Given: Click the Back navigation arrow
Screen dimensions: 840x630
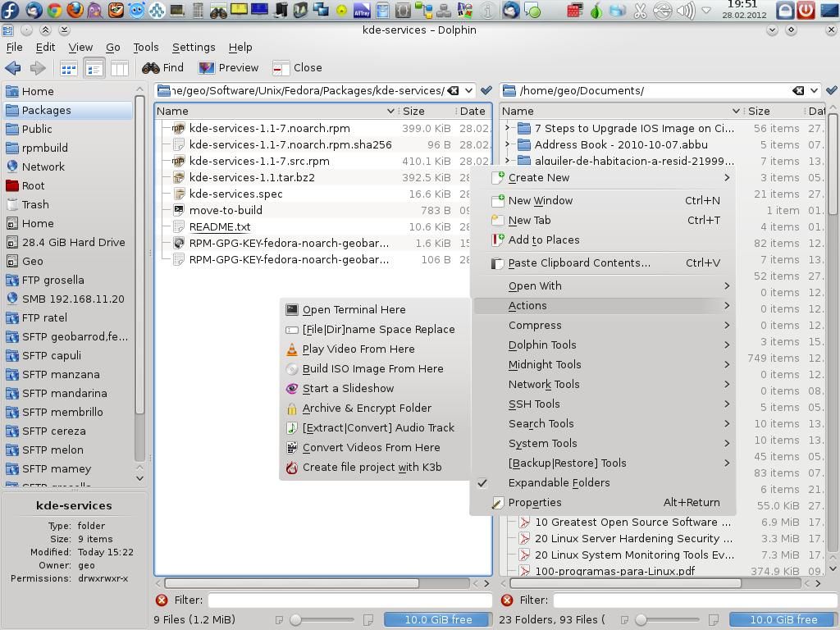Looking at the screenshot, I should tap(13, 68).
